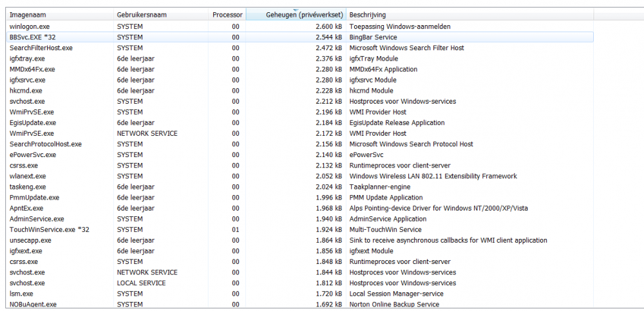Select the MMDx64Fx.exe process
This screenshot has width=644, height=311.
(32, 70)
